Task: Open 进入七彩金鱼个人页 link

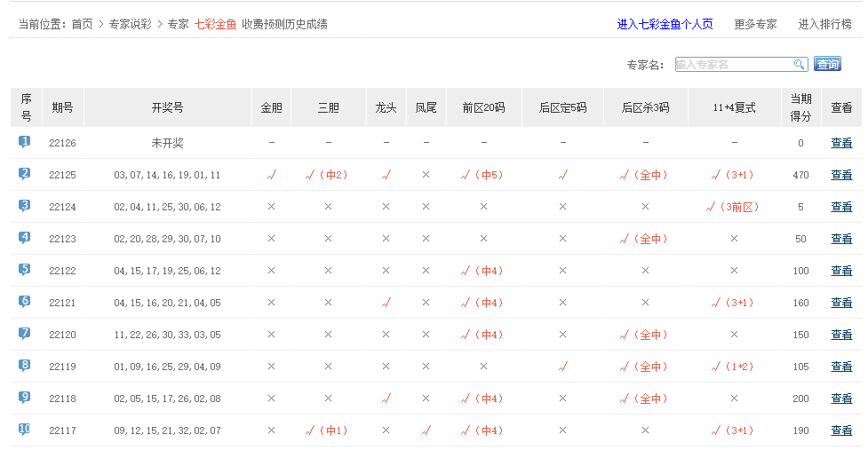Action: pos(665,24)
